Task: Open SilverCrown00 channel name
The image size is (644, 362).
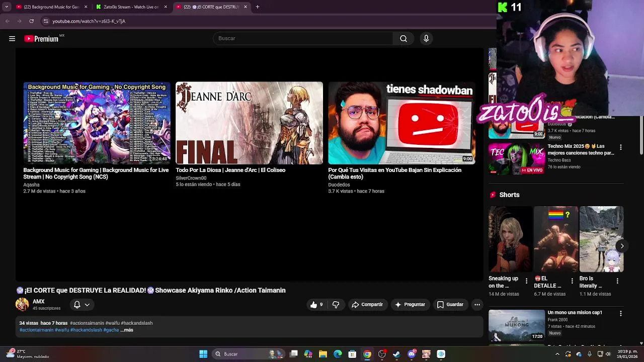Action: (x=191, y=178)
